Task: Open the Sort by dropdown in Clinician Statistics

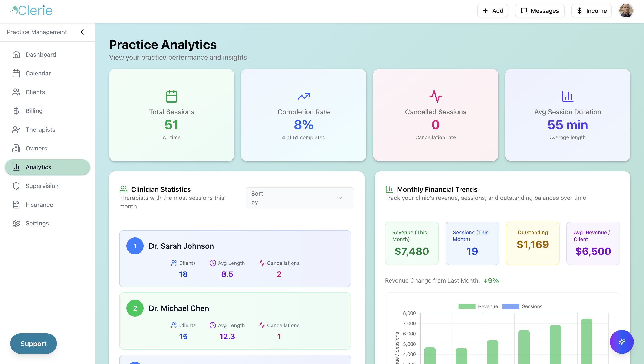Action: tap(300, 198)
